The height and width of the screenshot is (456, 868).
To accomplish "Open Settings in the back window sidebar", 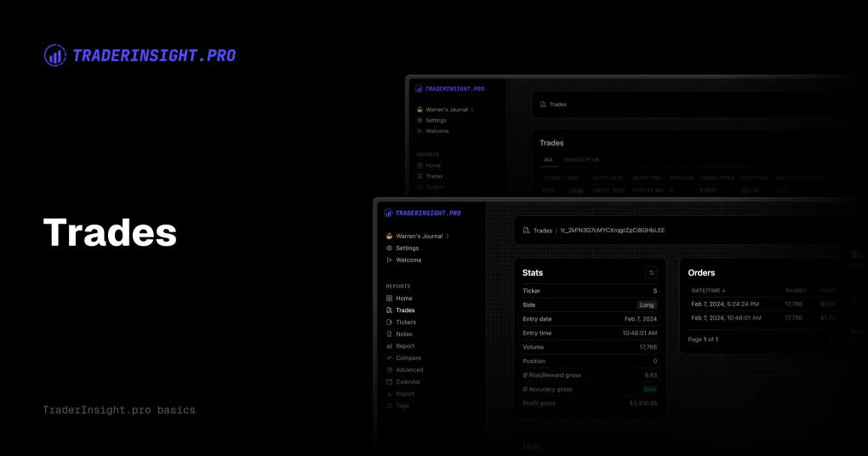I will (x=431, y=120).
